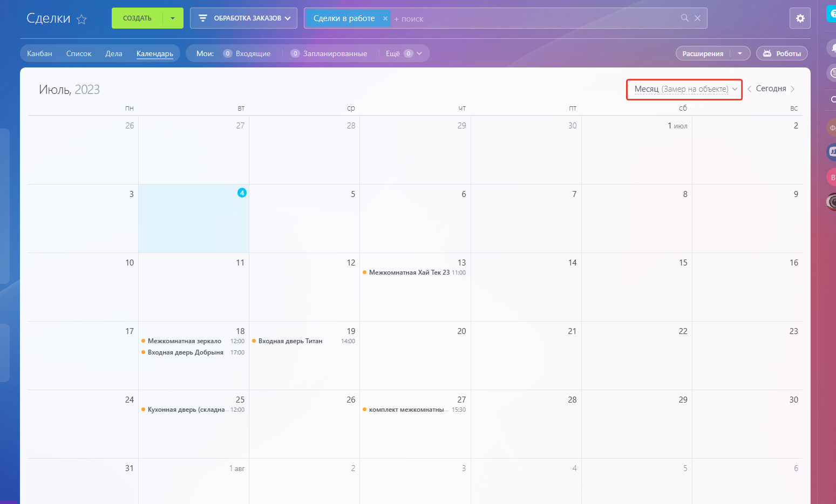Open the arrow menu next to Расширения

tap(740, 53)
